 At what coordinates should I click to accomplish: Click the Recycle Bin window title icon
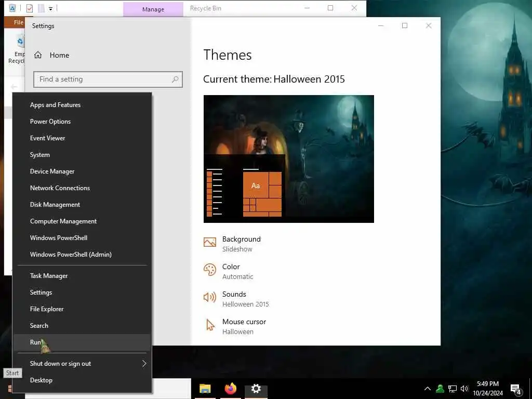coord(12,8)
